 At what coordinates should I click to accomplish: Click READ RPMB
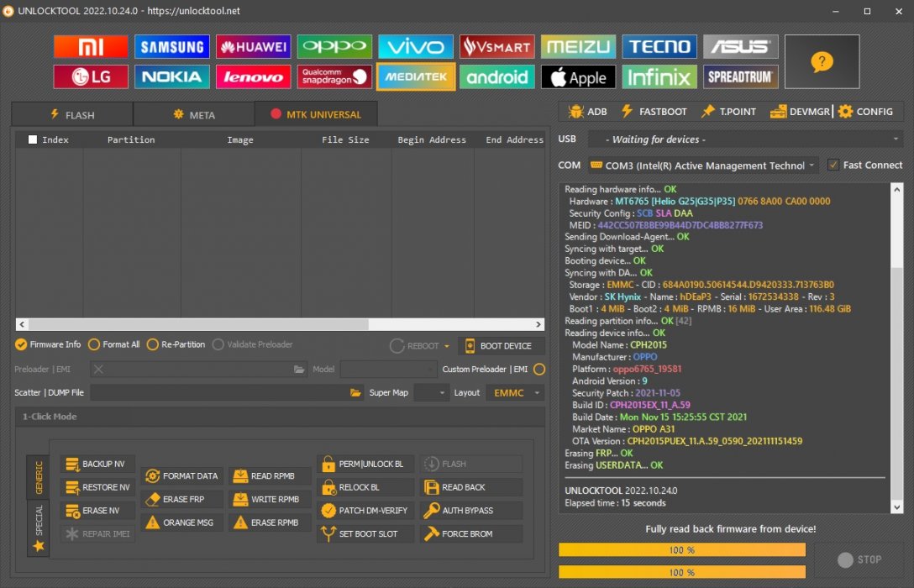coord(269,476)
